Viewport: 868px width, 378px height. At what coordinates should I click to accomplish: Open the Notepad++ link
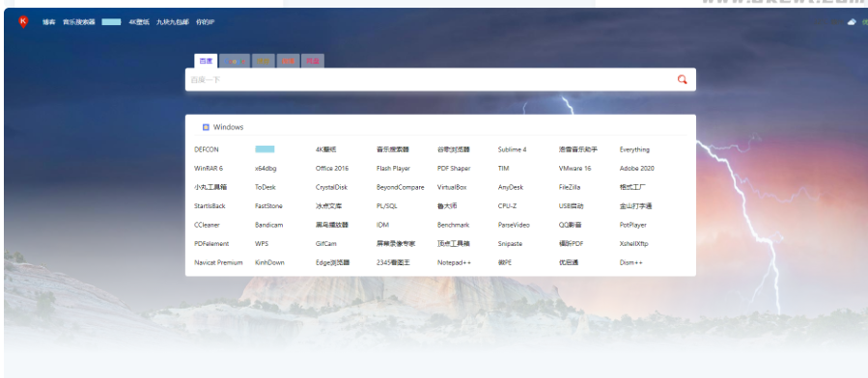click(x=454, y=262)
